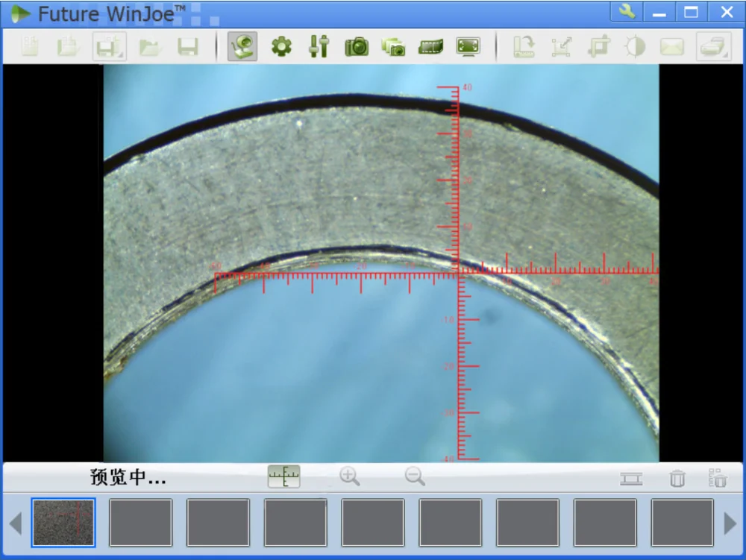Start video recording with the film icon
Image resolution: width=746 pixels, height=560 pixels.
[x=430, y=46]
